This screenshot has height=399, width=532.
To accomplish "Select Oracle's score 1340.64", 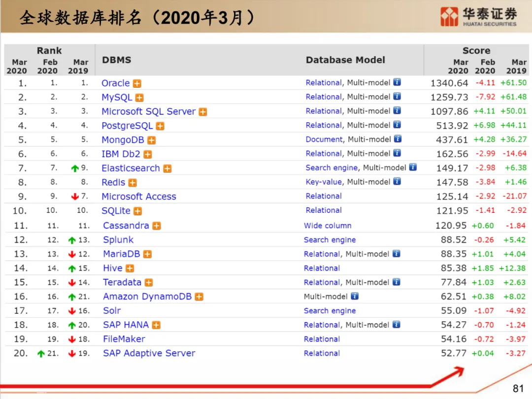I will [x=449, y=83].
